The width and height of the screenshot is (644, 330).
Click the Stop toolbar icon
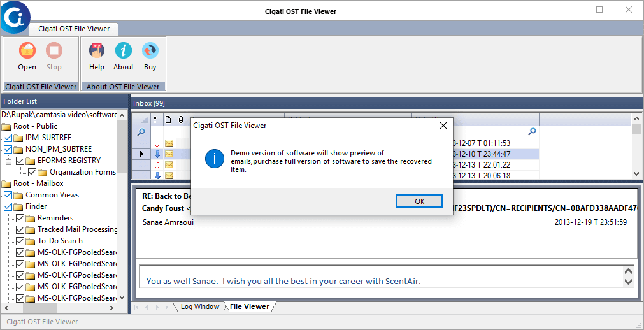pos(54,50)
